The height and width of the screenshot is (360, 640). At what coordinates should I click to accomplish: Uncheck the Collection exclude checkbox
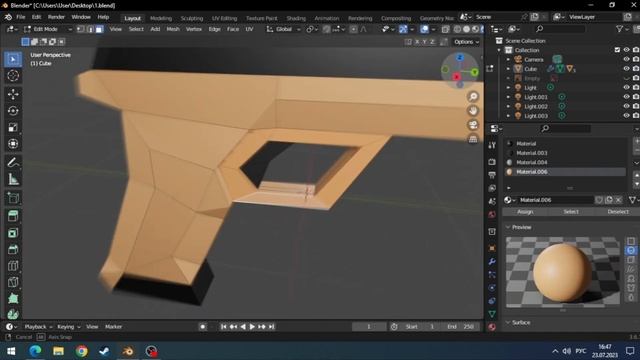pos(617,50)
